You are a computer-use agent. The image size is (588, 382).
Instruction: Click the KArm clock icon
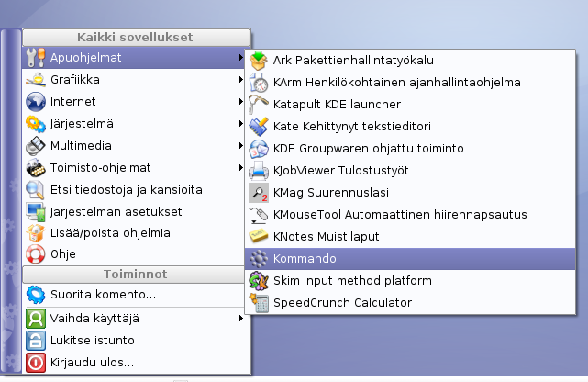[x=259, y=83]
